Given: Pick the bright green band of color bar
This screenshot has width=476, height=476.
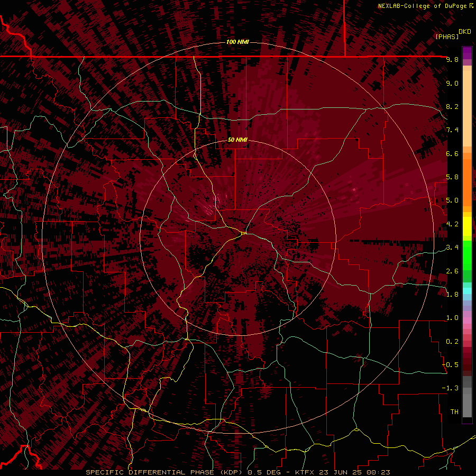Looking at the screenshot, I should 467,256.
